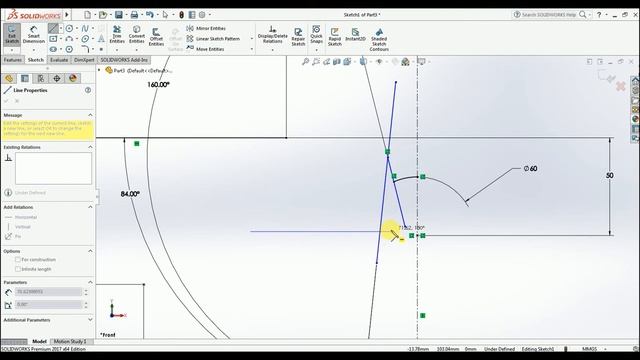Open the Smart Dimension dropdown arrow
This screenshot has width=640, height=360.
(33, 50)
